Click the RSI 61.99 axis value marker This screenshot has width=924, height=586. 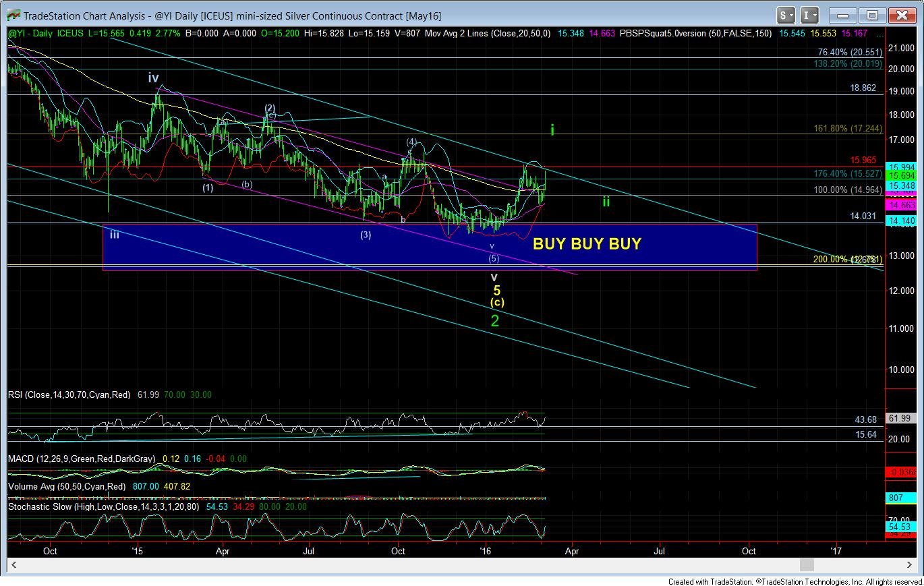902,419
